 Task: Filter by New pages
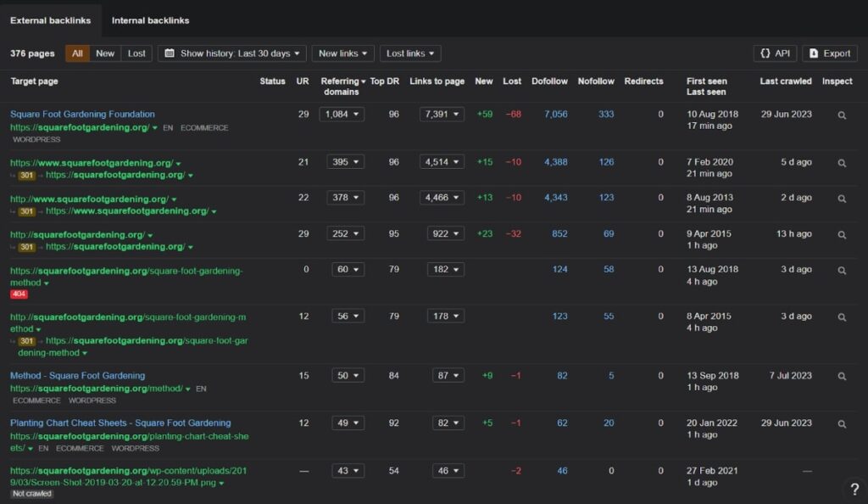coord(104,53)
